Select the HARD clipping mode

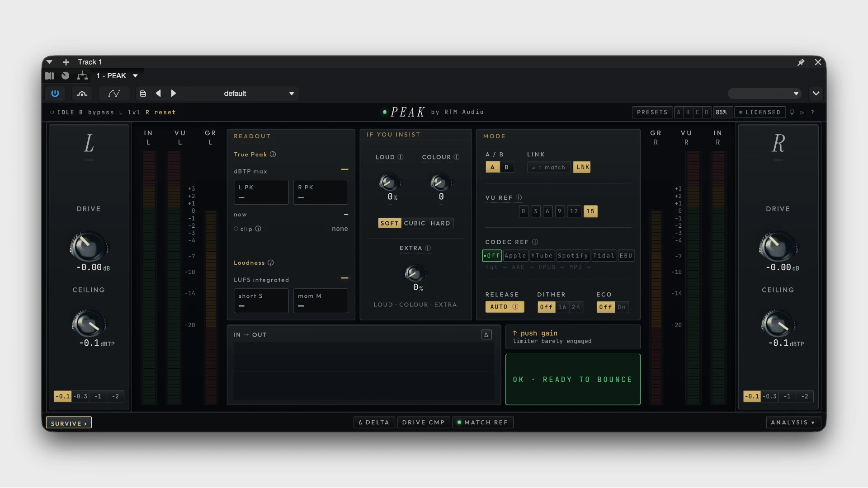[440, 223]
